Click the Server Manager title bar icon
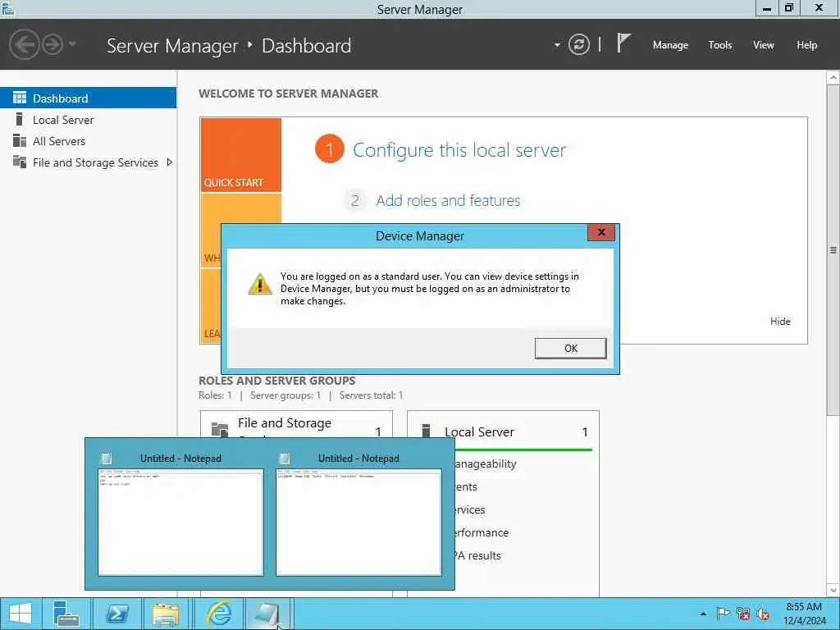Viewport: 840px width, 630px height. [7, 8]
